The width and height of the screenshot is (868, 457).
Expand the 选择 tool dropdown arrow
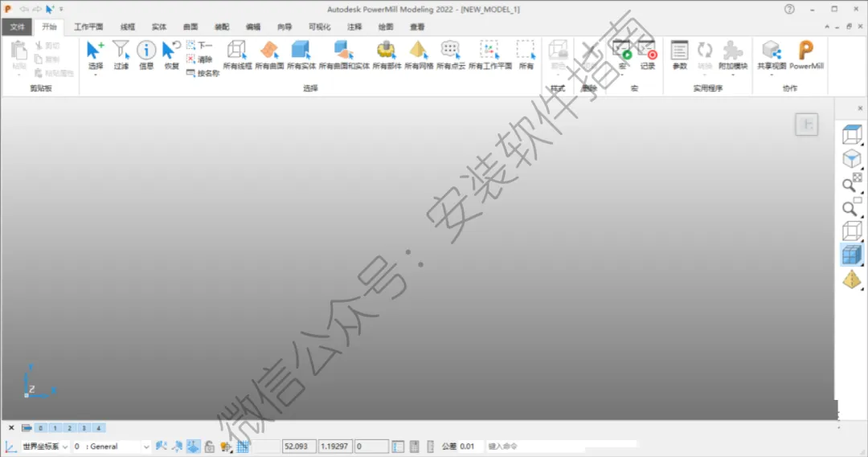[x=95, y=74]
